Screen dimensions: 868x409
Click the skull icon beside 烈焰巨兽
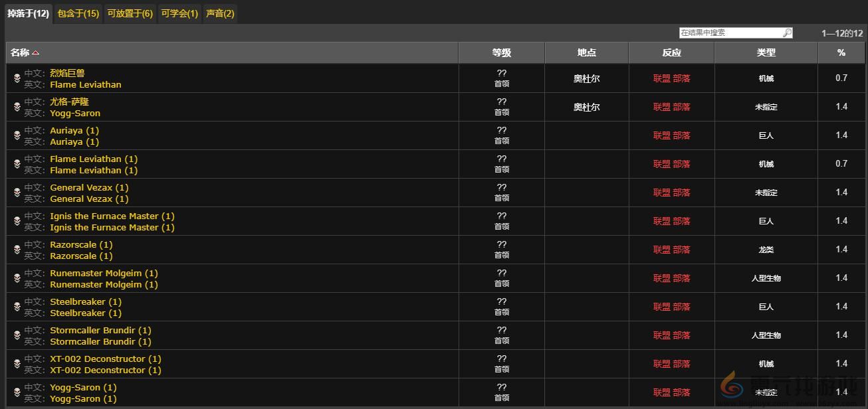17,78
